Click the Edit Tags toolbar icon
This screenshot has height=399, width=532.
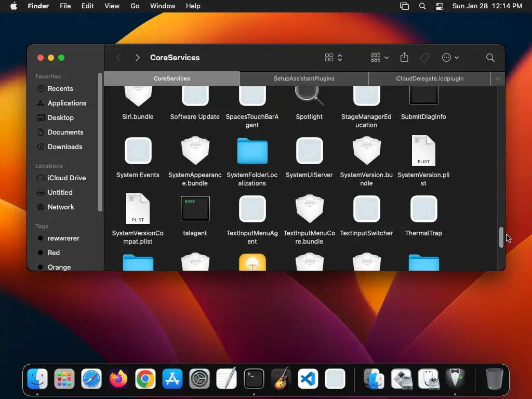424,58
